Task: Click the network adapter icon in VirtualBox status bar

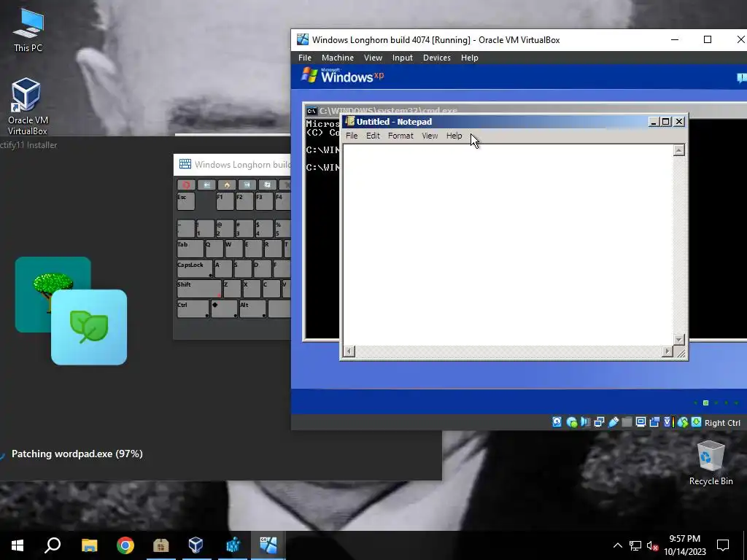Action: (x=600, y=422)
